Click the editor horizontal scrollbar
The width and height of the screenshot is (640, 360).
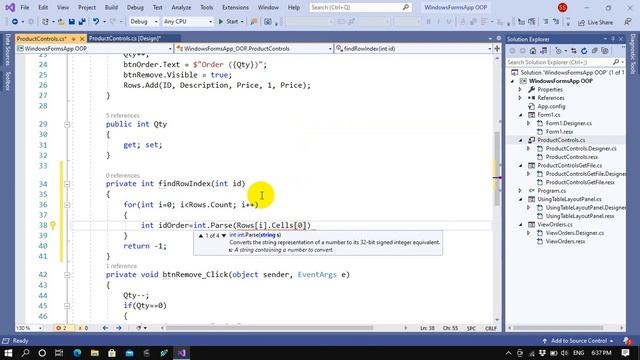point(269,328)
